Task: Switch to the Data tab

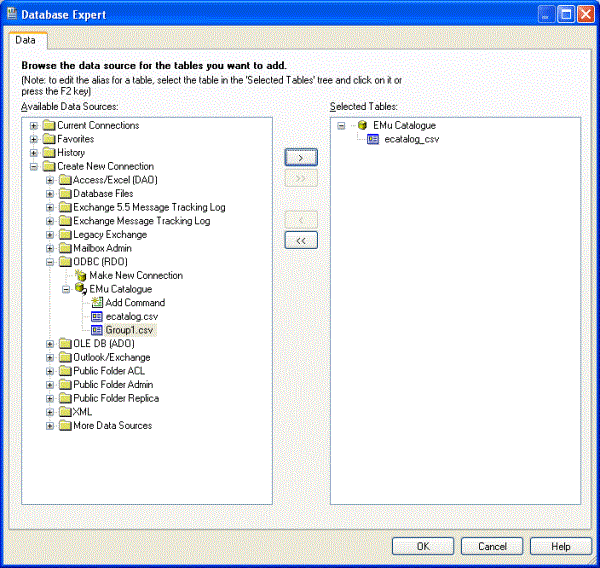Action: point(26,40)
